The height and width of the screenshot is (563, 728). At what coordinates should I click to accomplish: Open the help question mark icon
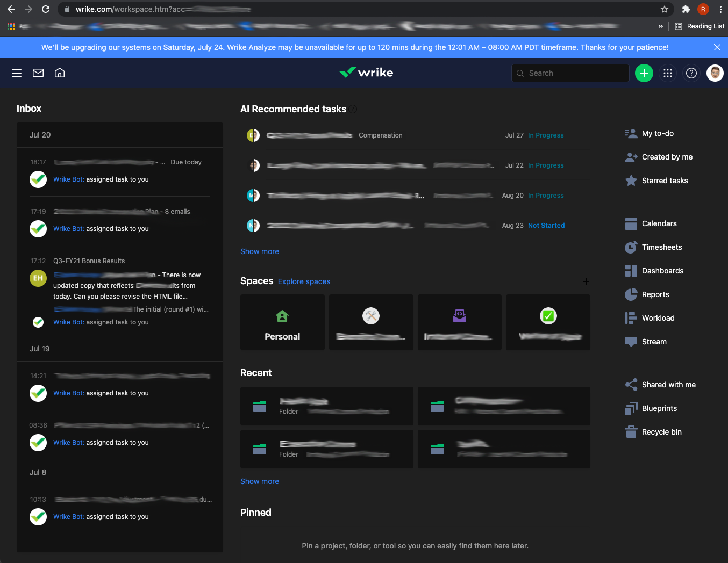[x=691, y=73]
